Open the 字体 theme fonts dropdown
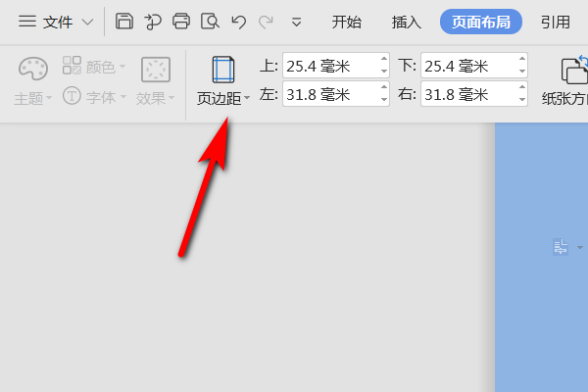Image resolution: width=588 pixels, height=392 pixels. coord(95,97)
